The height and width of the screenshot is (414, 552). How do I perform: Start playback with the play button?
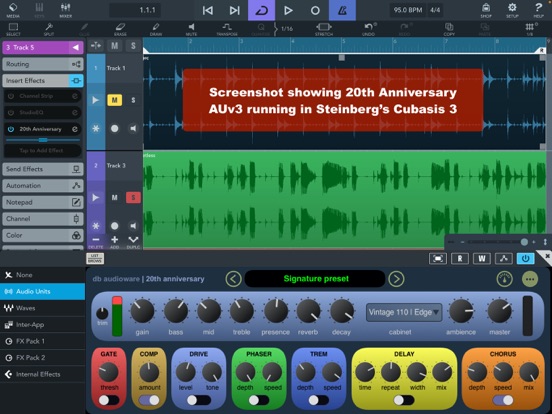[288, 10]
